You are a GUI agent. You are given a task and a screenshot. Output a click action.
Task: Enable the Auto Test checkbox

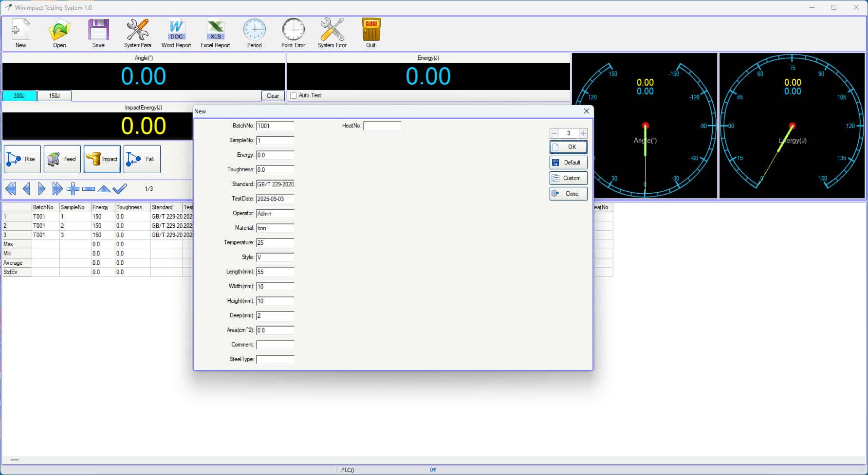[294, 96]
